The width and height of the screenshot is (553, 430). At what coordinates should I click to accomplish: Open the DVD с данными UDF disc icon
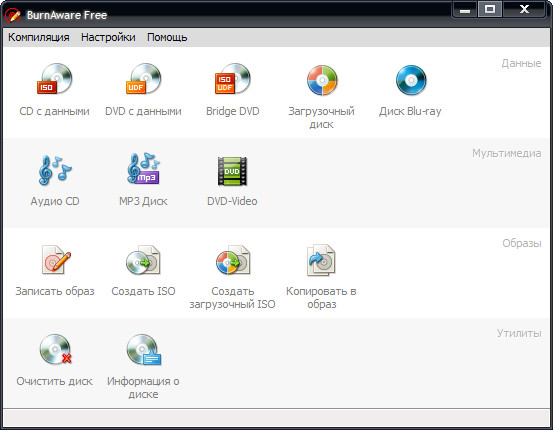144,79
